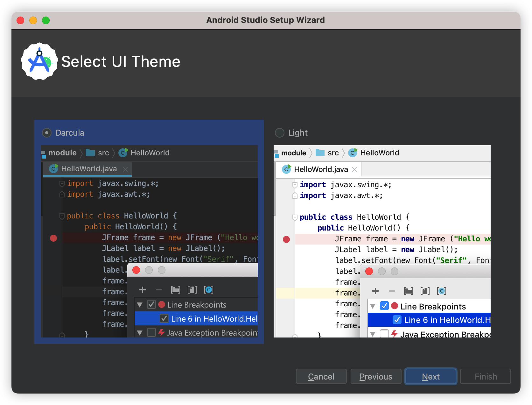Viewport: 532px width, 405px height.
Task: Click 'Darcula' theme label text
Action: (x=70, y=133)
